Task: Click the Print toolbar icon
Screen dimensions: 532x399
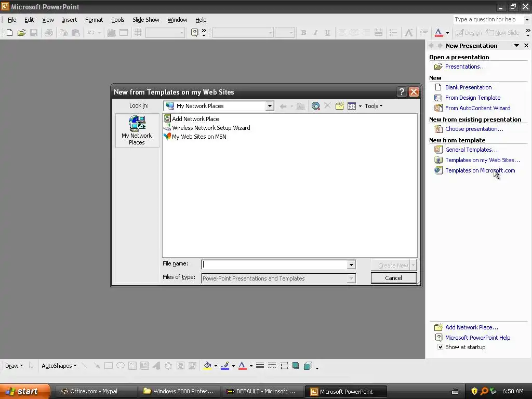Action: (x=49, y=33)
